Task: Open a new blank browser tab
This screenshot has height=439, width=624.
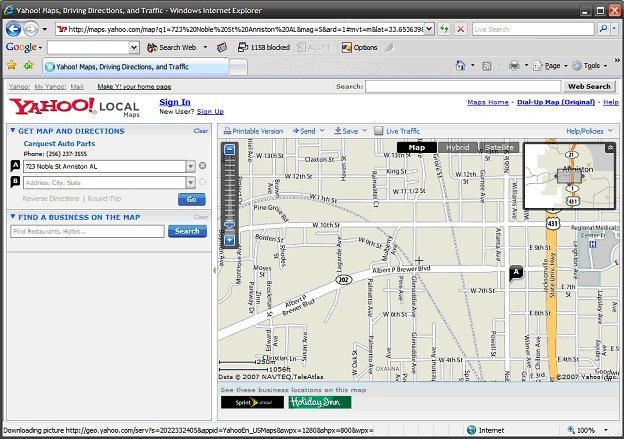Action: click(238, 67)
